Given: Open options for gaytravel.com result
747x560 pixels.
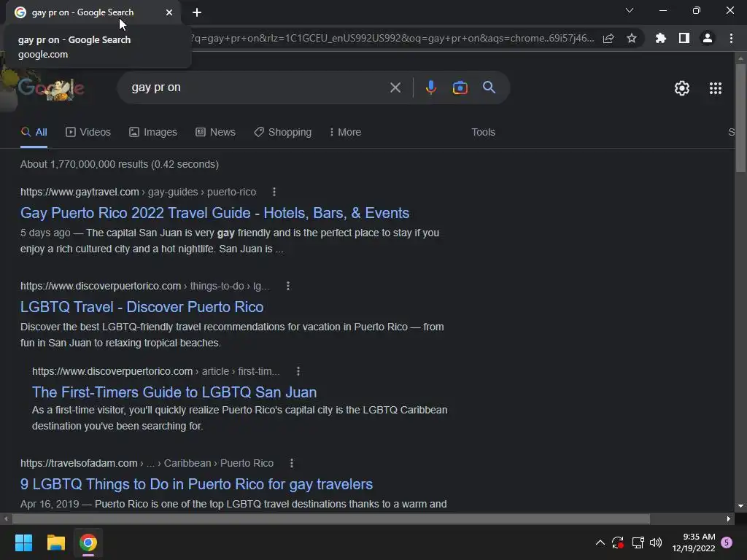Looking at the screenshot, I should click(x=274, y=192).
